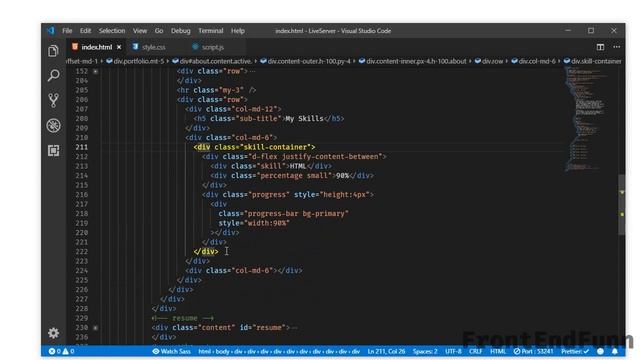
Task: Open the Extensions view
Action: (53, 151)
